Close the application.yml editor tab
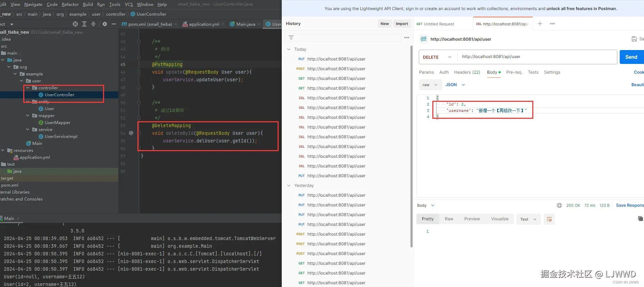644x287 pixels. [223, 24]
